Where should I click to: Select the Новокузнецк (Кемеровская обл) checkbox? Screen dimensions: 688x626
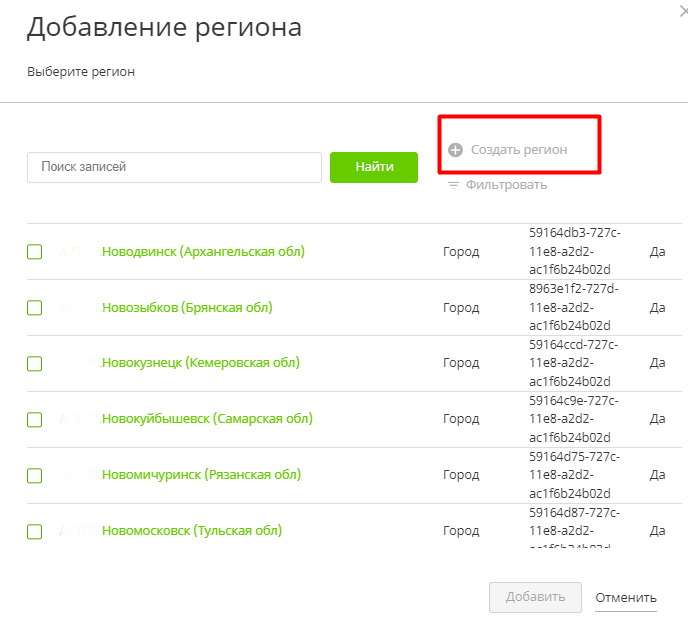pos(35,364)
